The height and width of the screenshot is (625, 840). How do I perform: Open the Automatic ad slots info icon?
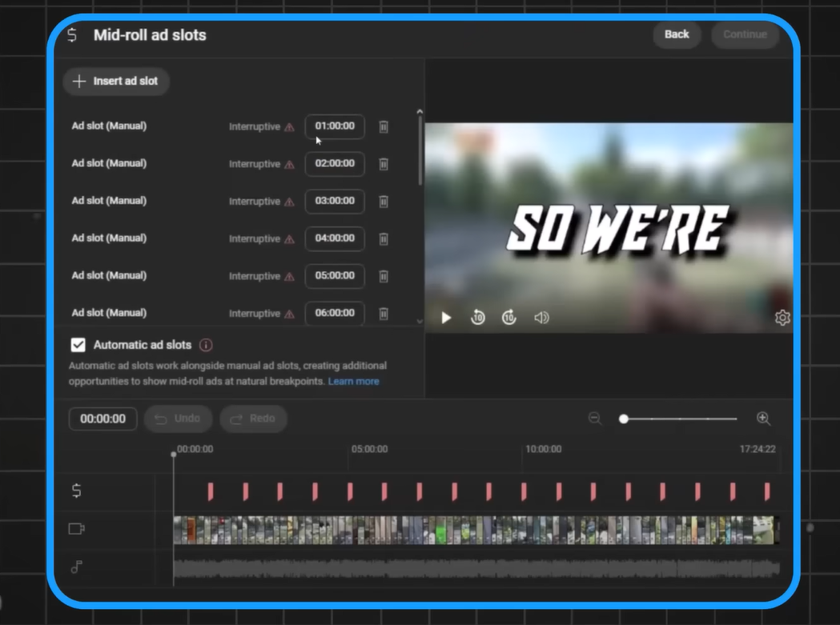206,345
